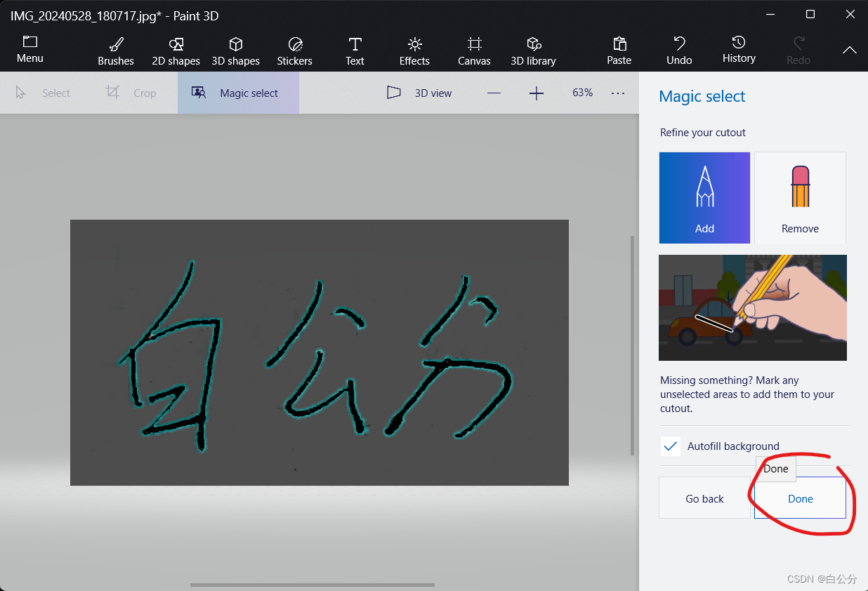Open the 2D shapes panel
This screenshot has width=868, height=591.
point(176,49)
